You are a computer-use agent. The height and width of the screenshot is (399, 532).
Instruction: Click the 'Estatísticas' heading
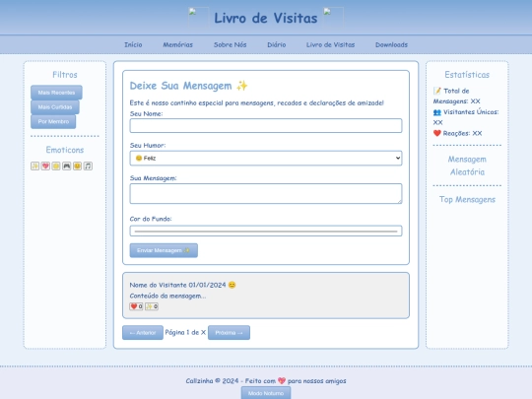[467, 75]
